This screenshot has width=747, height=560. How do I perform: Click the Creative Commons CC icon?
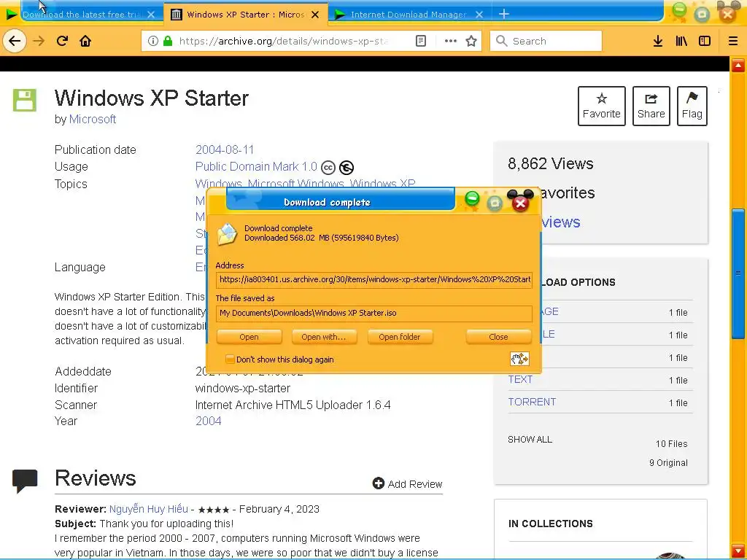coord(328,168)
